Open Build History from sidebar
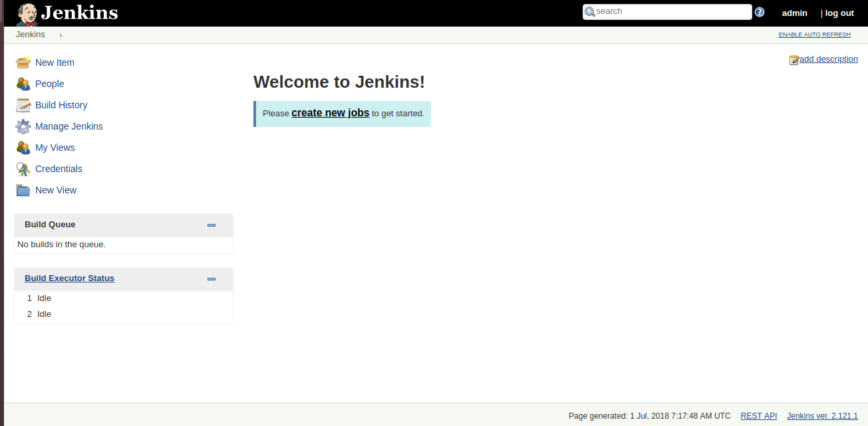 coord(61,105)
